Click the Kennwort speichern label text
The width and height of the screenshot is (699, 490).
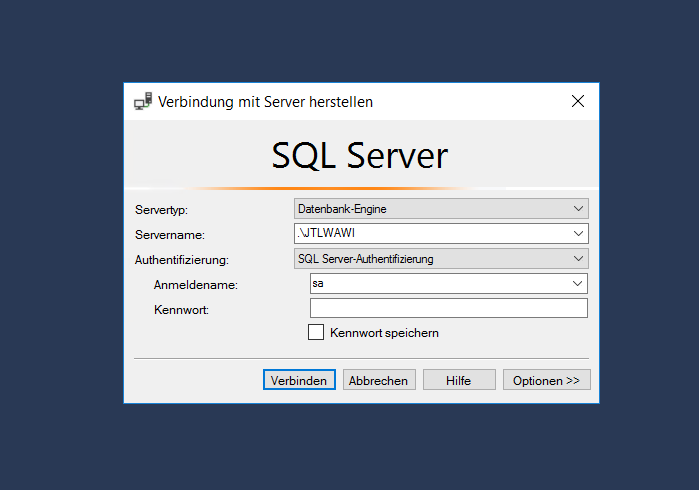coord(384,333)
